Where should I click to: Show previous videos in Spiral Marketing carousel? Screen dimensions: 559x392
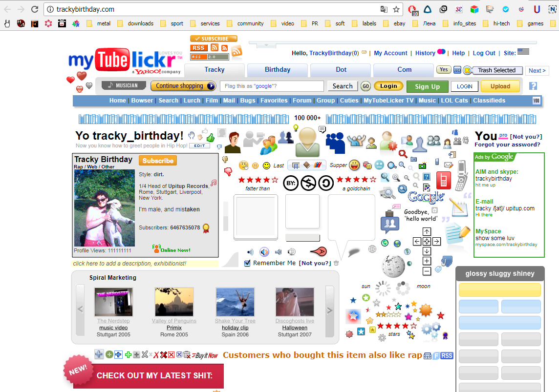[80, 310]
